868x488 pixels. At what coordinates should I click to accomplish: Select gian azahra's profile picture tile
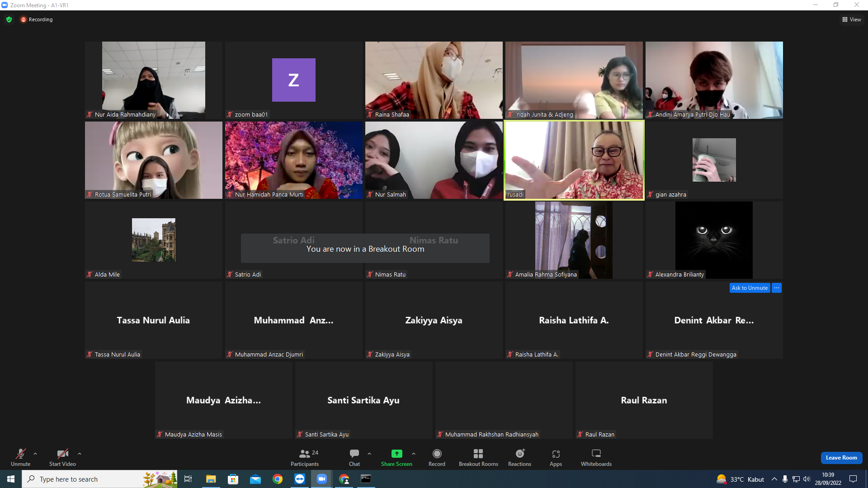pos(714,160)
